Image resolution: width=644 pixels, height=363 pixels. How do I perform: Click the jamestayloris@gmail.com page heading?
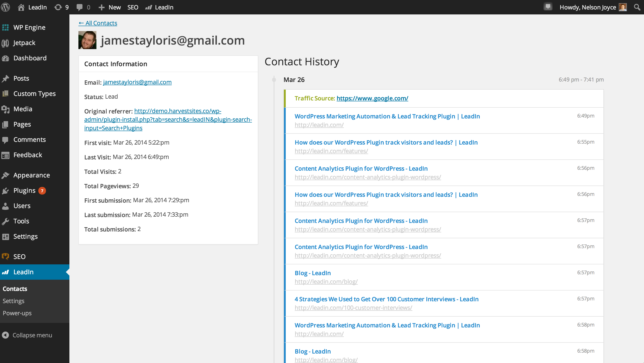click(173, 40)
